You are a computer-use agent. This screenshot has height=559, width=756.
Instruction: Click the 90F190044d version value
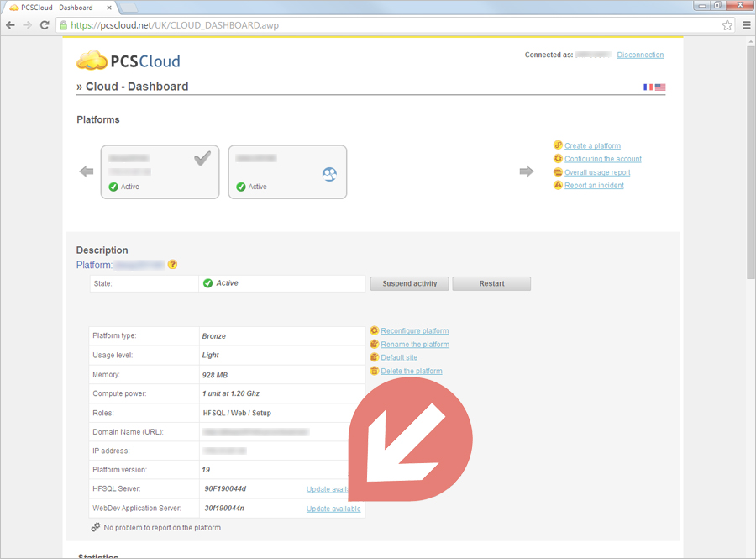pos(225,488)
